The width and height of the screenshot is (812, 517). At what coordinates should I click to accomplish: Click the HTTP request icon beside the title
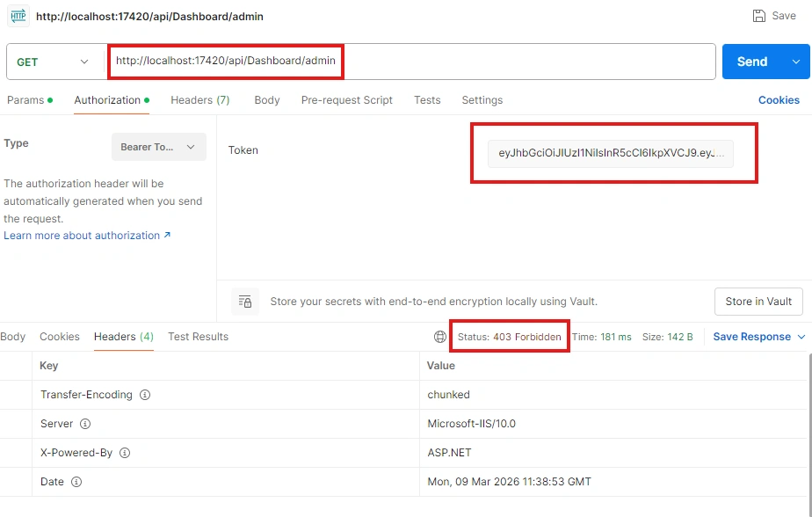click(x=18, y=16)
